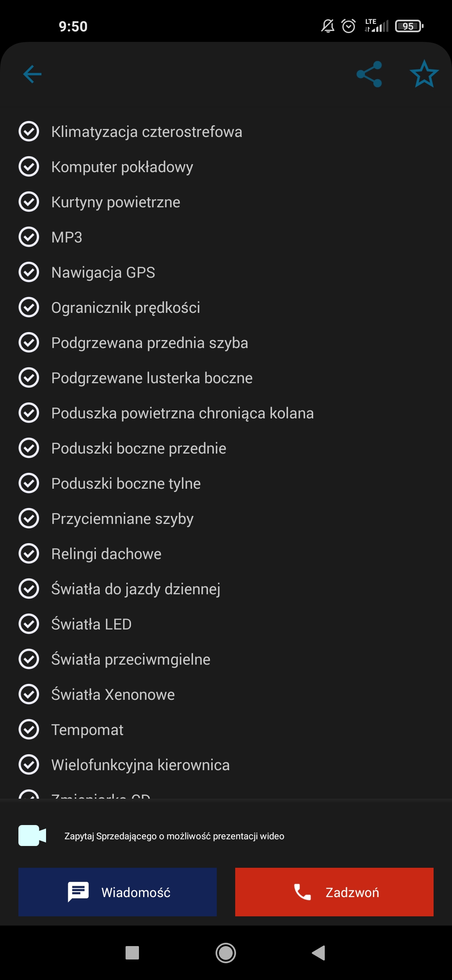Open recent apps with square button

[132, 953]
